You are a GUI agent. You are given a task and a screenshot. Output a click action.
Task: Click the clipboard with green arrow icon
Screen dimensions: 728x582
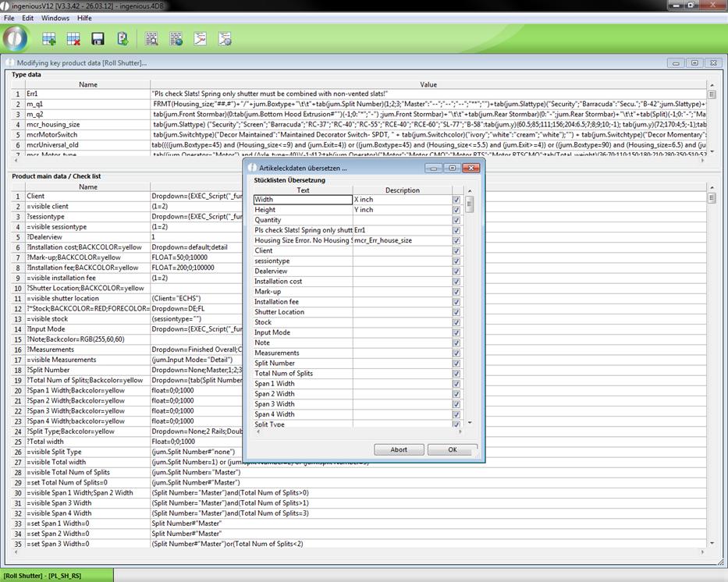click(123, 38)
